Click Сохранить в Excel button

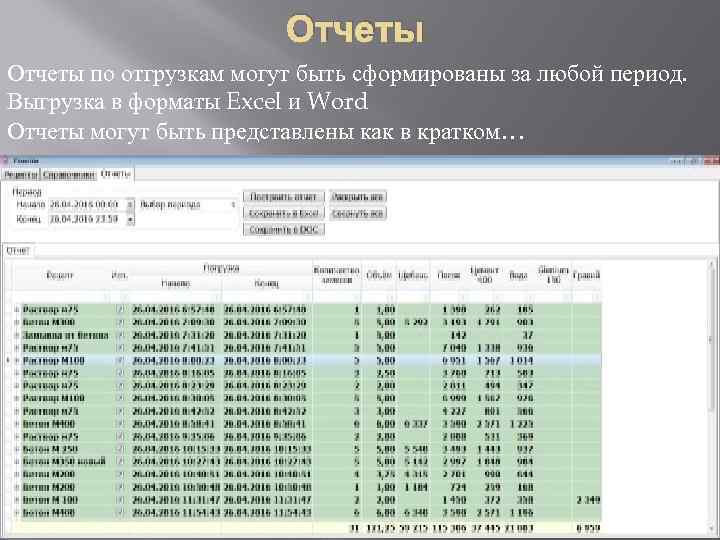[x=284, y=213]
